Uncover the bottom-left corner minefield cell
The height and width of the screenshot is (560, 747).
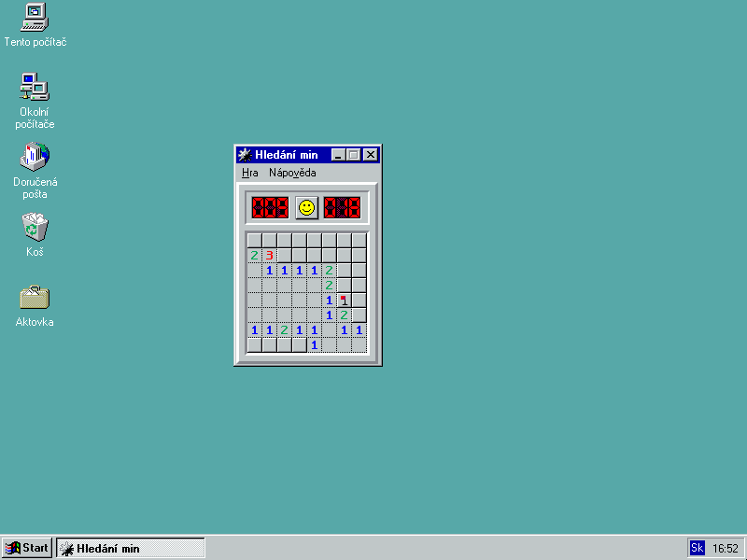(254, 344)
